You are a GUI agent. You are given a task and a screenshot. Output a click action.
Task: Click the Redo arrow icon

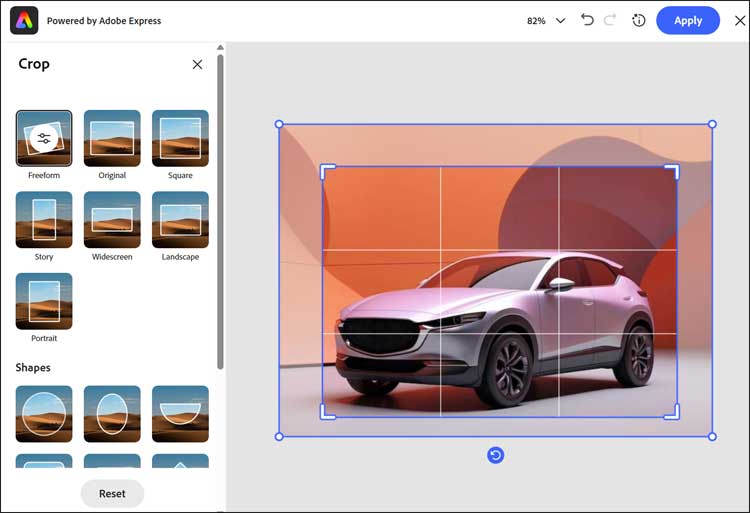(610, 20)
